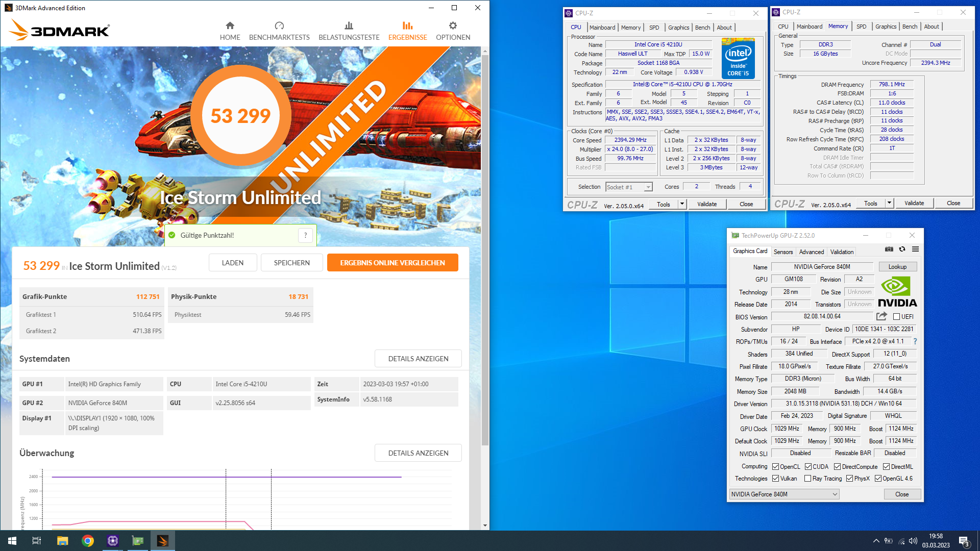Expand Tools dropdown arrow in left CPU-Z window

tap(681, 204)
